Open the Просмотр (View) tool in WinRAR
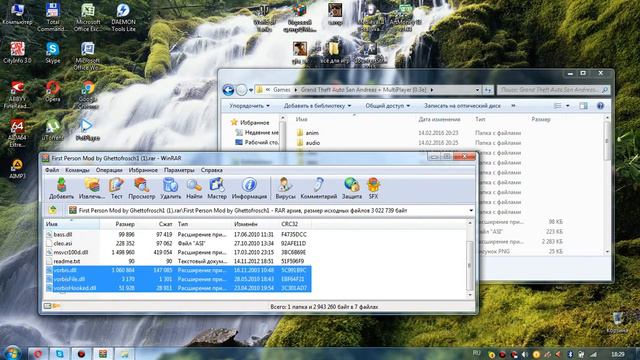The width and height of the screenshot is (640, 360). 142,188
